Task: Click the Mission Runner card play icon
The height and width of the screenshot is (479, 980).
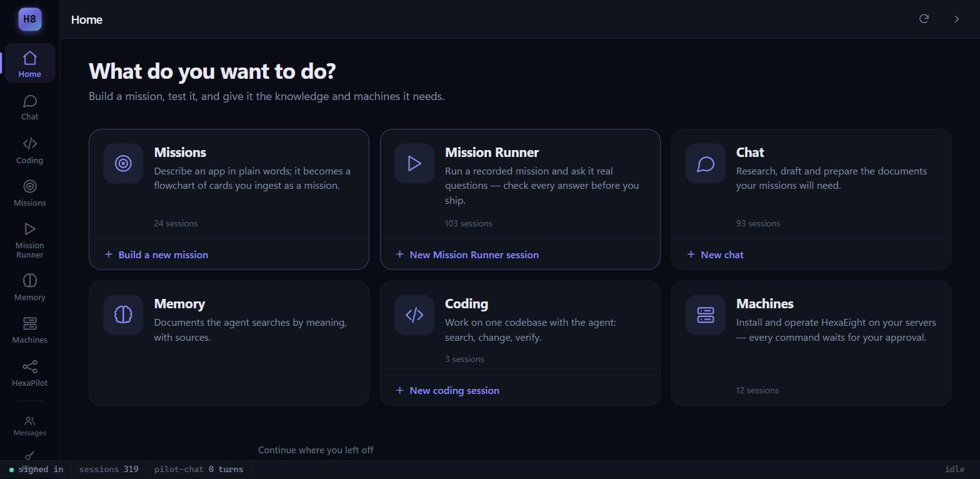Action: pyautogui.click(x=414, y=163)
